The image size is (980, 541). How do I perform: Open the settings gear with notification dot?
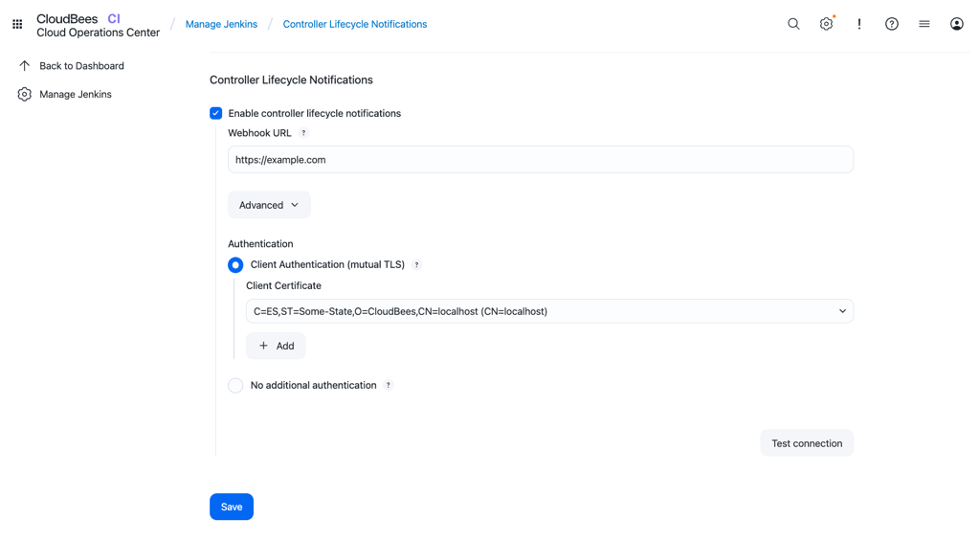click(x=826, y=24)
